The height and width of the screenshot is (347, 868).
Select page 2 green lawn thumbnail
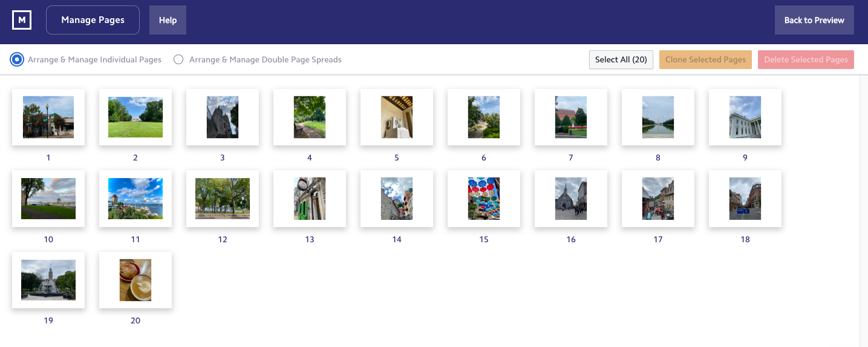tap(135, 117)
